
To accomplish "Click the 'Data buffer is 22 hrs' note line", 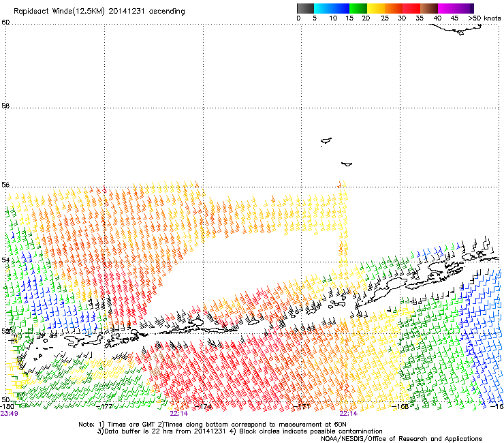I will point(240,431).
